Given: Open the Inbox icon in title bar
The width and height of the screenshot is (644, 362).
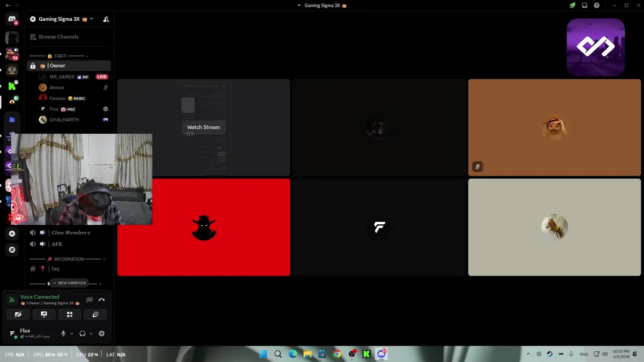Looking at the screenshot, I should click(585, 6).
